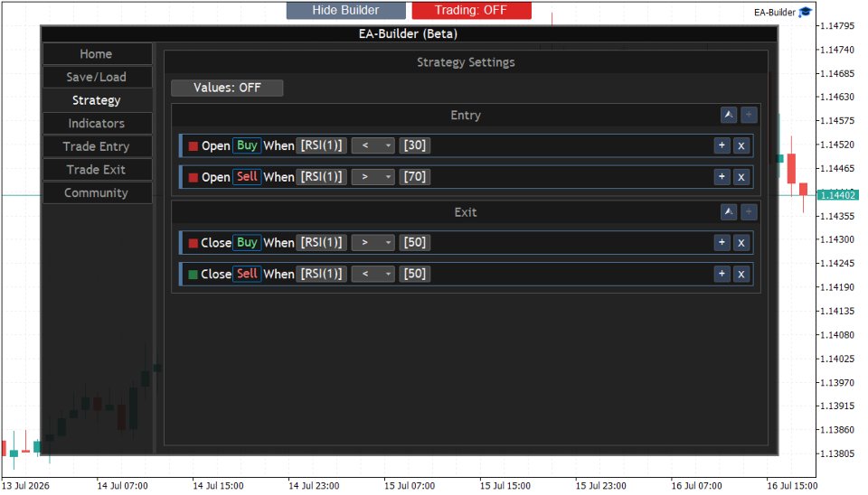
Task: Click the EA-Builder graduation cap icon
Action: [805, 12]
